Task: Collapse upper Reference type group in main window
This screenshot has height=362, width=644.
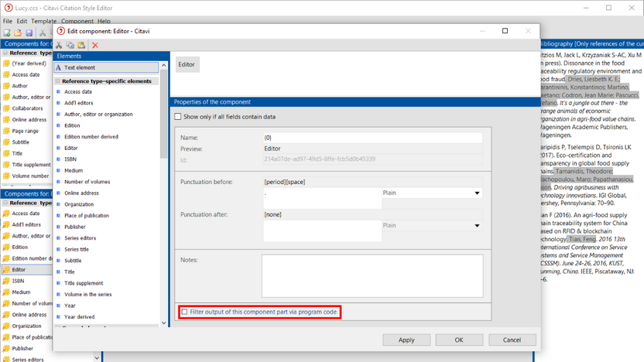Action: (x=5, y=53)
